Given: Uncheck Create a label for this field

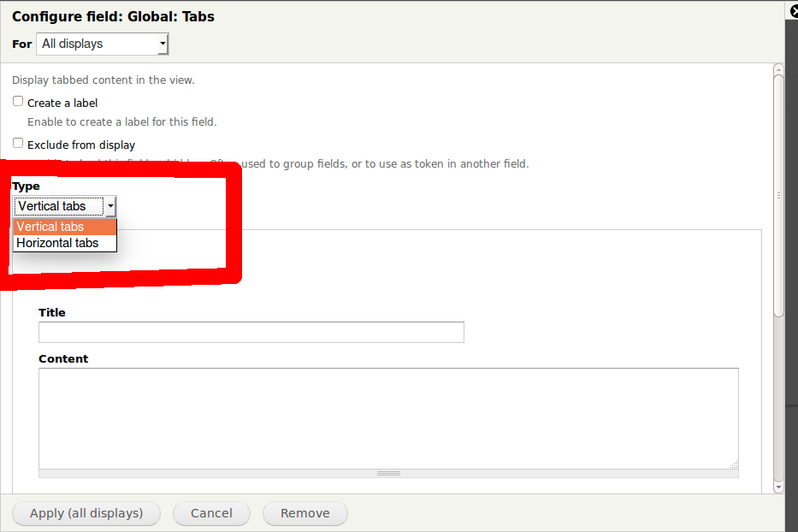Looking at the screenshot, I should 17,101.
